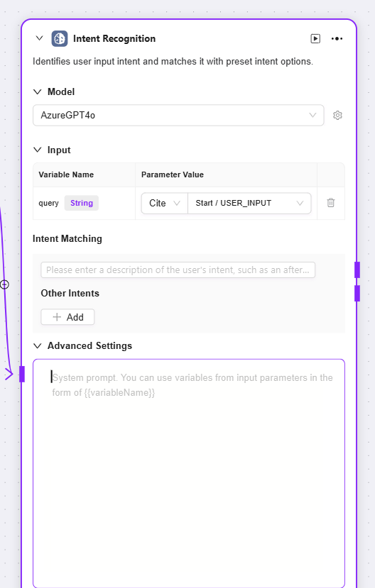375x588 pixels.
Task: Focus the System prompt text area
Action: coord(189,473)
